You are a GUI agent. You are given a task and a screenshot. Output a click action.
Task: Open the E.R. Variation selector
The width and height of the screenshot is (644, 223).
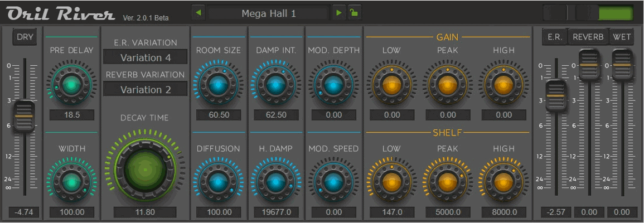[x=146, y=57]
